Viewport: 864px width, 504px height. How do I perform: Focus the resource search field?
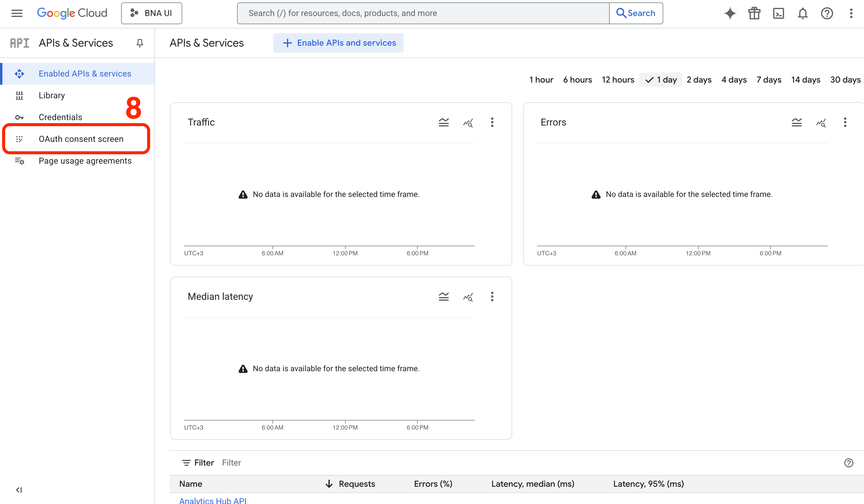[423, 13]
